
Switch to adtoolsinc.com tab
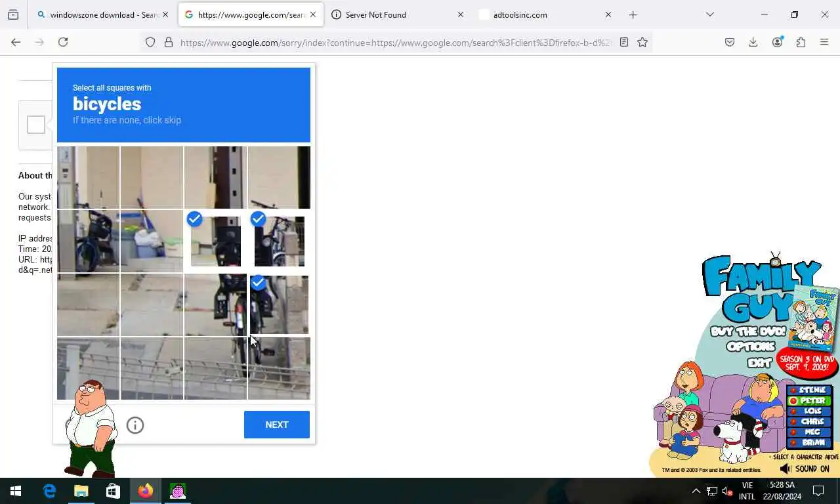(x=545, y=14)
